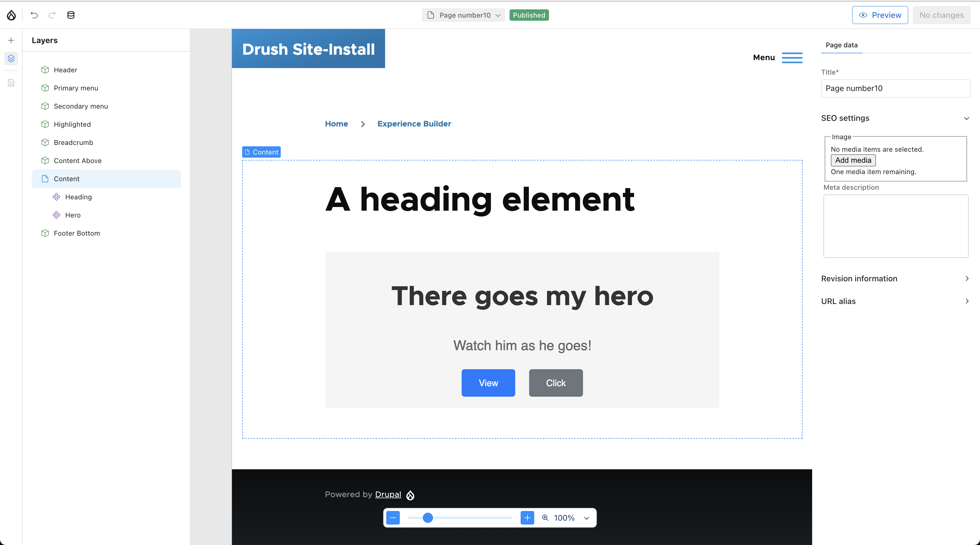
Task: Click the Heading component diamond icon
Action: click(x=56, y=197)
